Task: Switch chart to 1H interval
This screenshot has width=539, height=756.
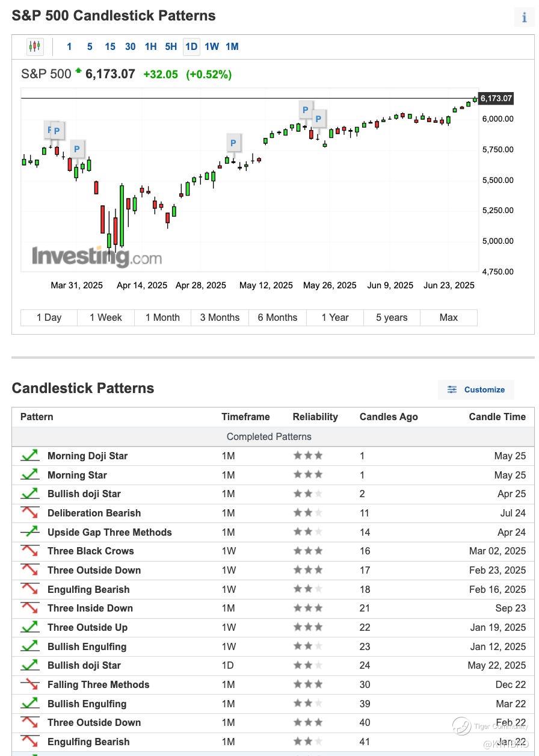Action: [x=151, y=46]
